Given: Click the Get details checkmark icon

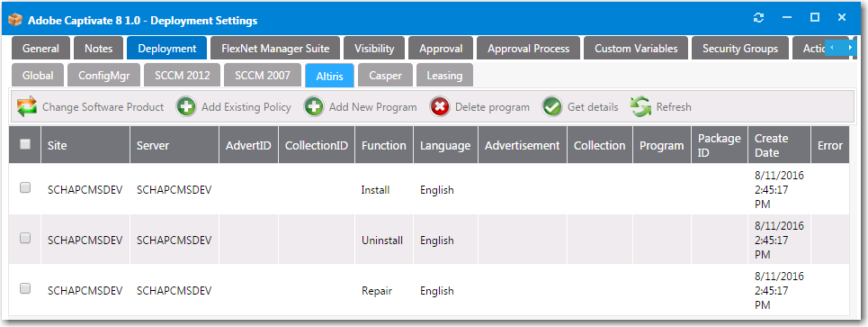Looking at the screenshot, I should [x=552, y=107].
